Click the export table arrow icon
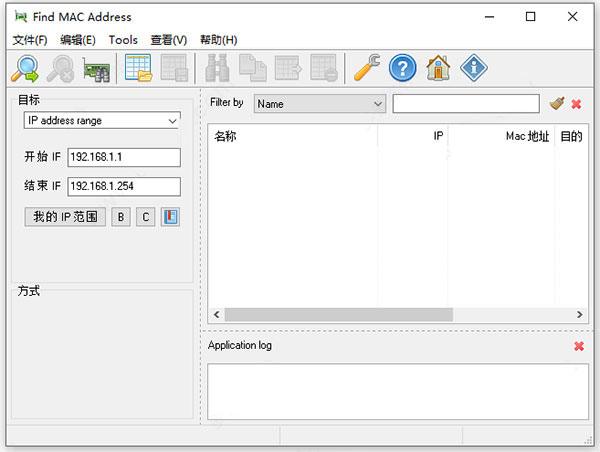 point(289,68)
